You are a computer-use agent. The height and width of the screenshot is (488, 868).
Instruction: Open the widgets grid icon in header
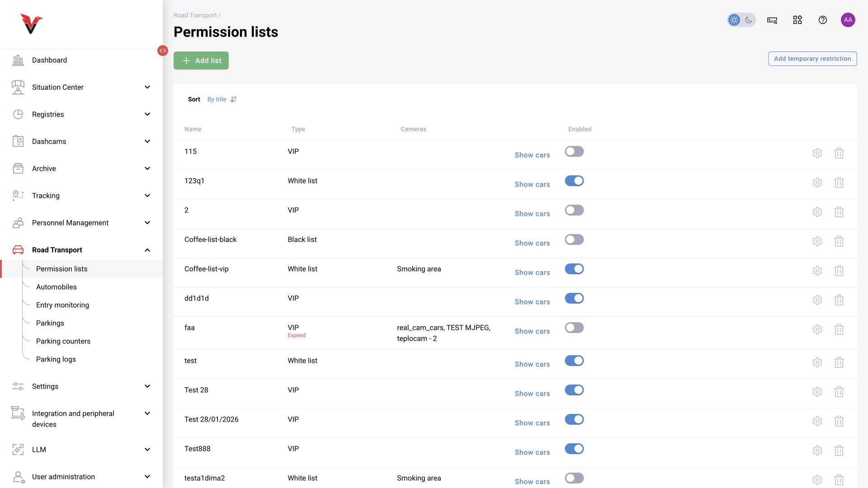pos(797,20)
